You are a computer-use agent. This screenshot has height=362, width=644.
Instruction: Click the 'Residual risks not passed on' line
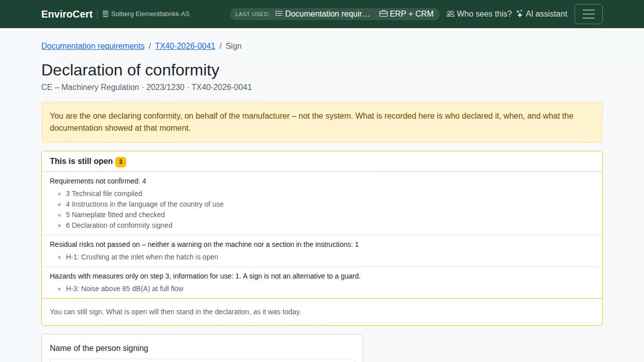204,244
